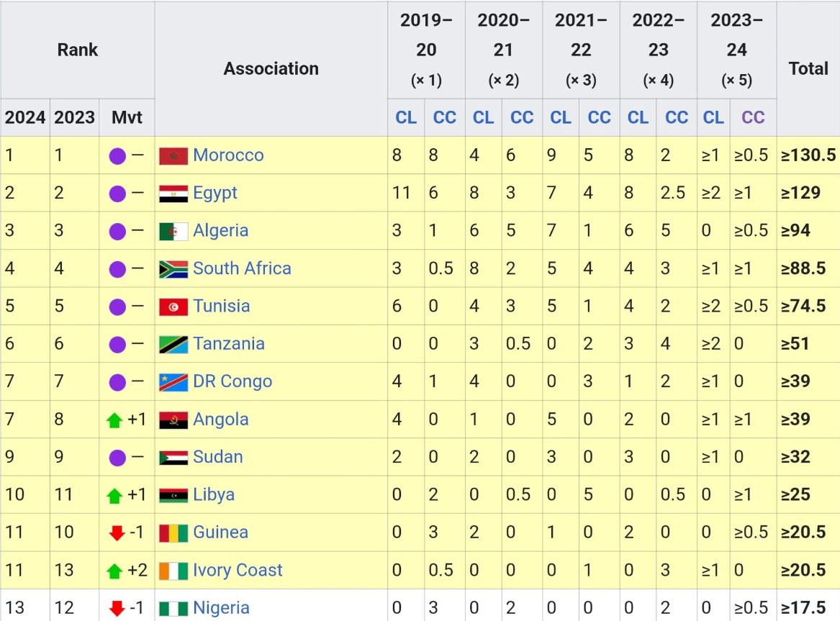This screenshot has height=621, width=840.
Task: Click the 2019–20 CL column link
Action: (x=406, y=117)
